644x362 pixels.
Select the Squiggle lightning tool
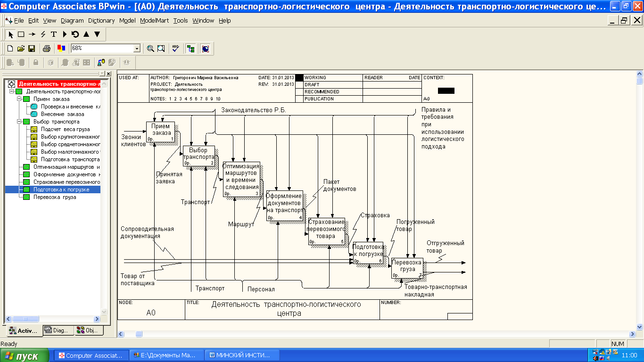pyautogui.click(x=43, y=34)
